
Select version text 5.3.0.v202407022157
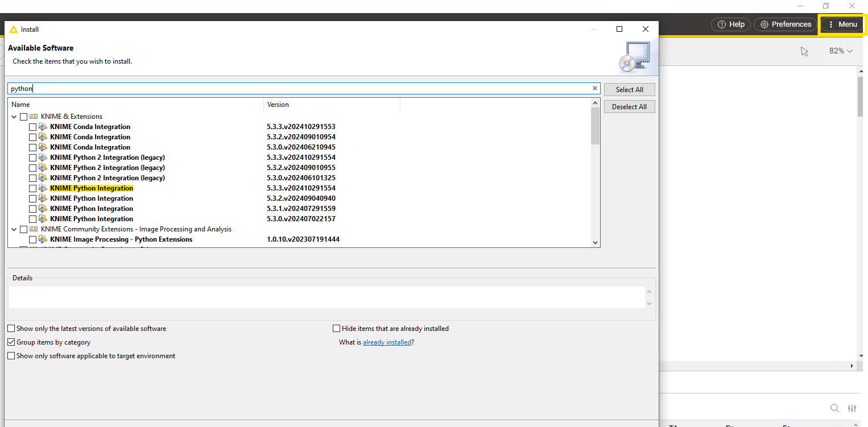[301, 219]
